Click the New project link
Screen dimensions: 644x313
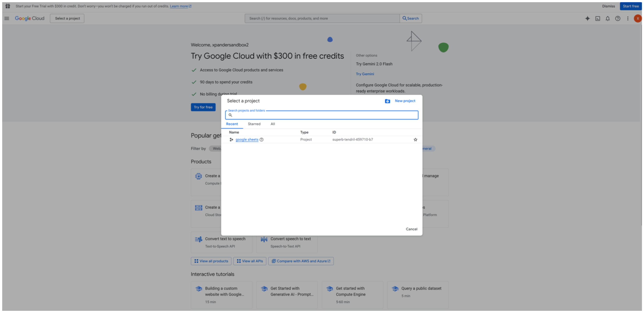(405, 101)
